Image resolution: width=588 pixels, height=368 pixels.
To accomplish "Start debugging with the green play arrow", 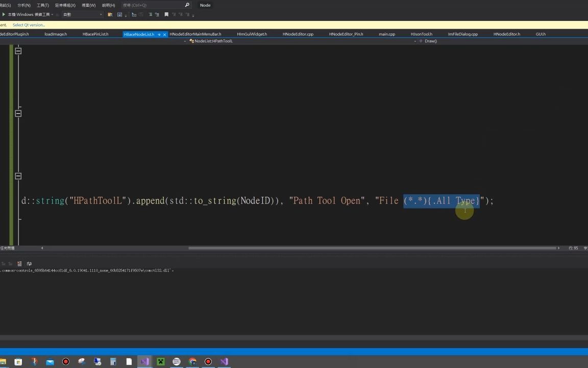I will click(x=4, y=14).
